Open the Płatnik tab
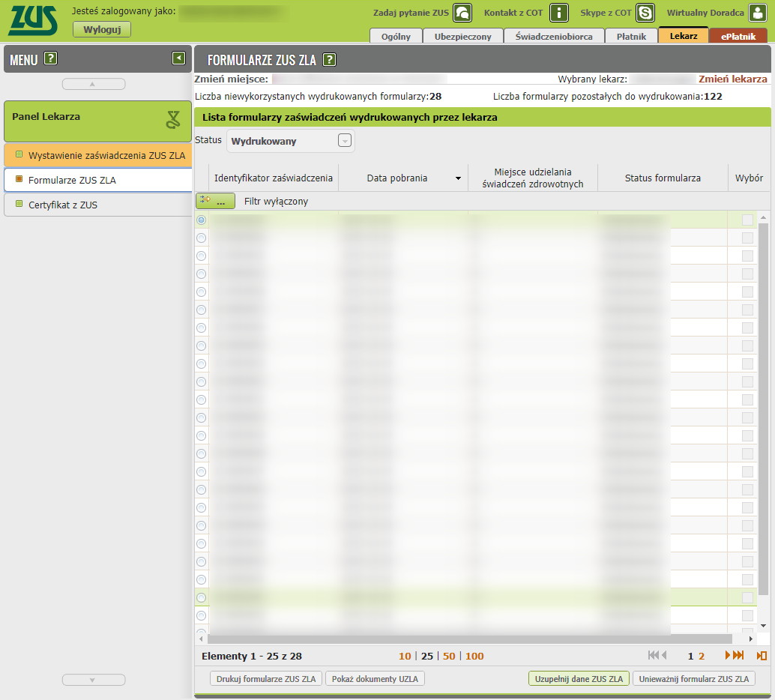 (631, 36)
